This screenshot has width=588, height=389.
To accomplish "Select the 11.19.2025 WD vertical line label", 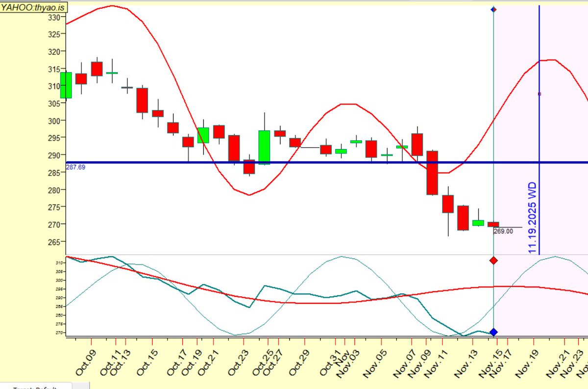I will click(533, 218).
